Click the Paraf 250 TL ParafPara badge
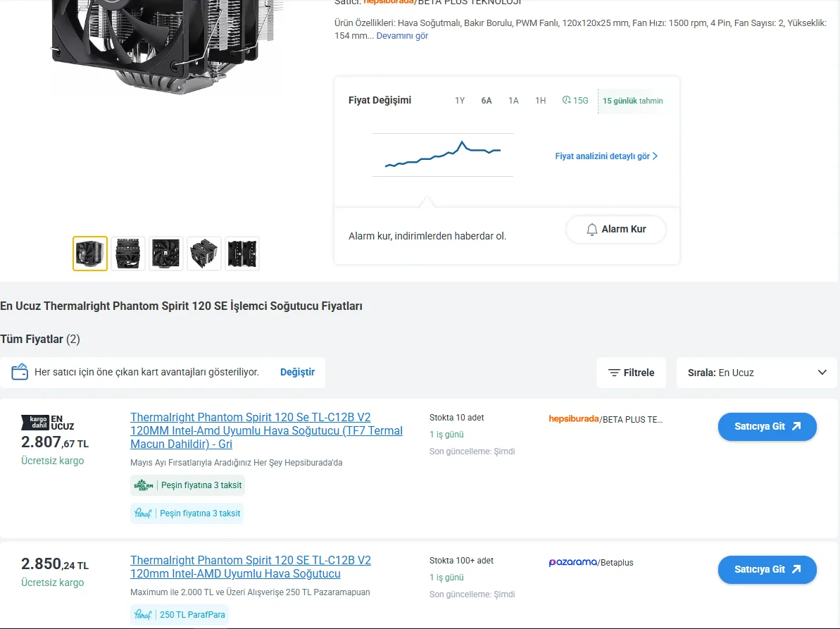 180,614
